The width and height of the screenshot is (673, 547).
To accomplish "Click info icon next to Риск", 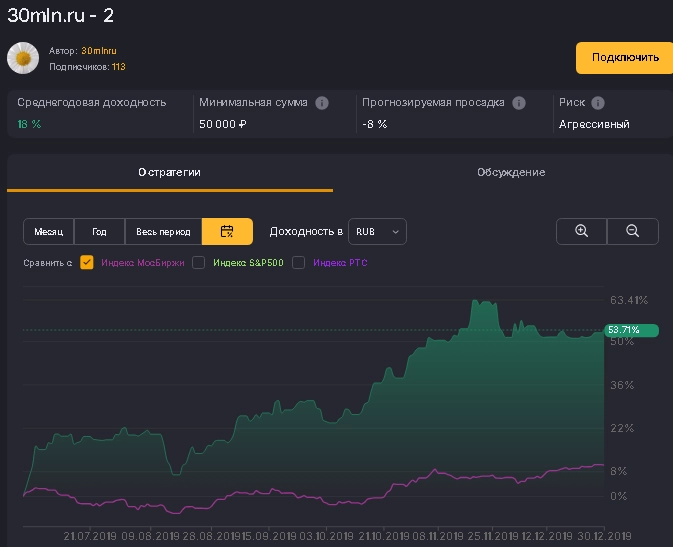I will point(598,103).
